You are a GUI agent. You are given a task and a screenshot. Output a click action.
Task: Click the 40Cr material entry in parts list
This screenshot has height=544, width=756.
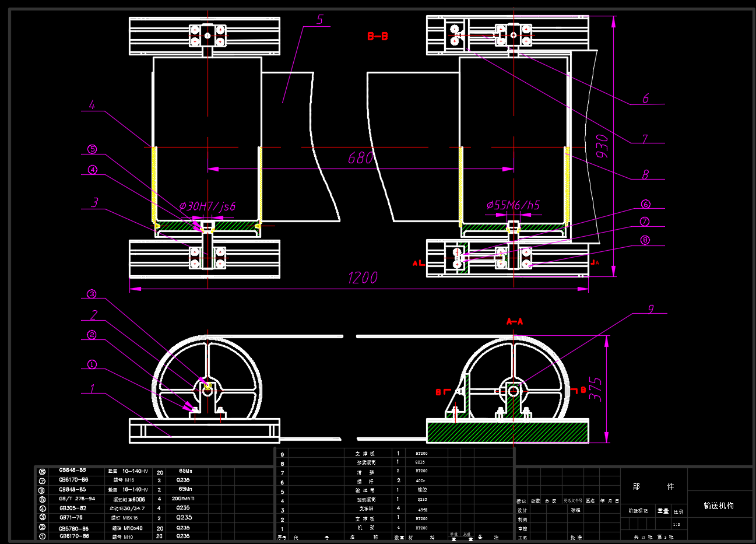421,481
